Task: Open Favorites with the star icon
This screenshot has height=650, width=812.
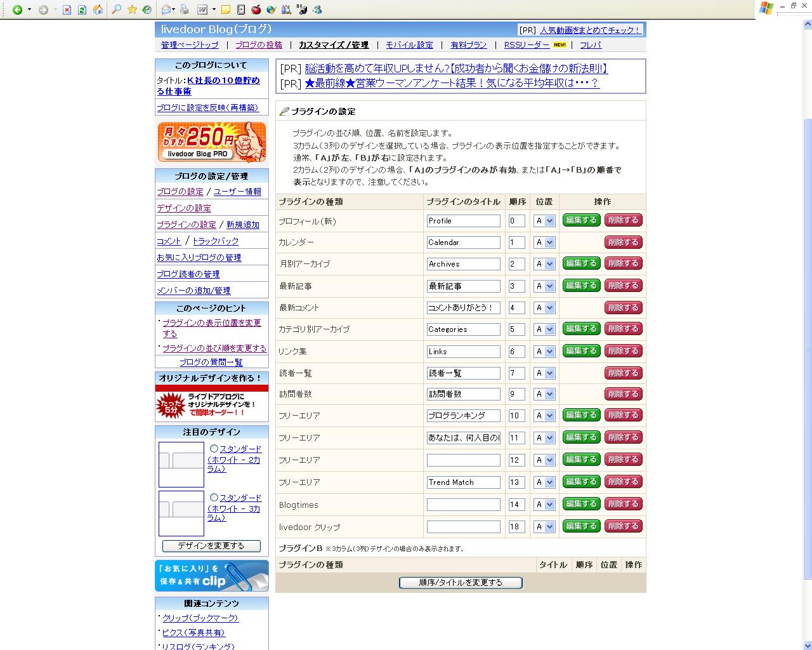Action: click(x=132, y=10)
